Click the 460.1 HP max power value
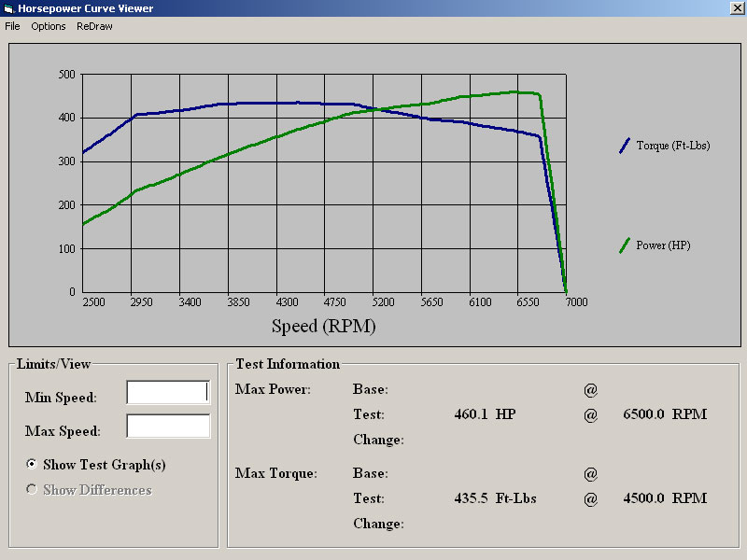 pyautogui.click(x=485, y=413)
